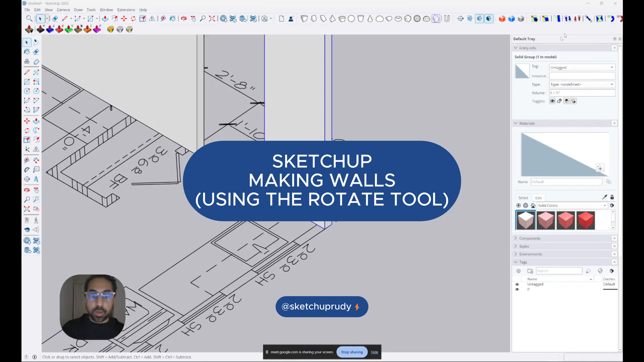Screen dimensions: 644x362
Task: Choose the Move tool in left toolbar
Action: (x=27, y=121)
